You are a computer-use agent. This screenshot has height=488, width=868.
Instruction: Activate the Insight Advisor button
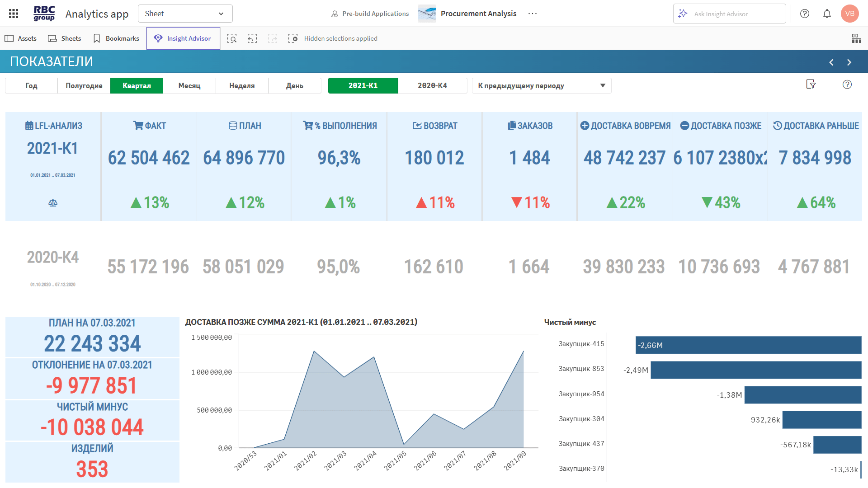[183, 38]
